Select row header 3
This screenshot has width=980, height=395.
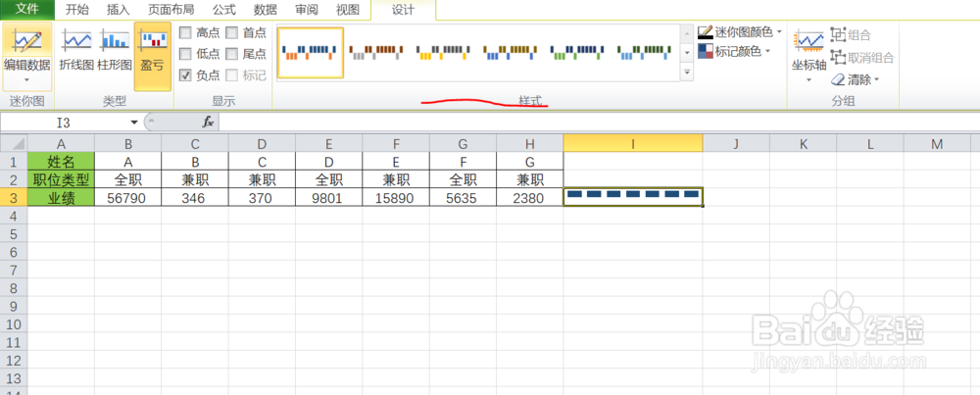click(x=14, y=197)
